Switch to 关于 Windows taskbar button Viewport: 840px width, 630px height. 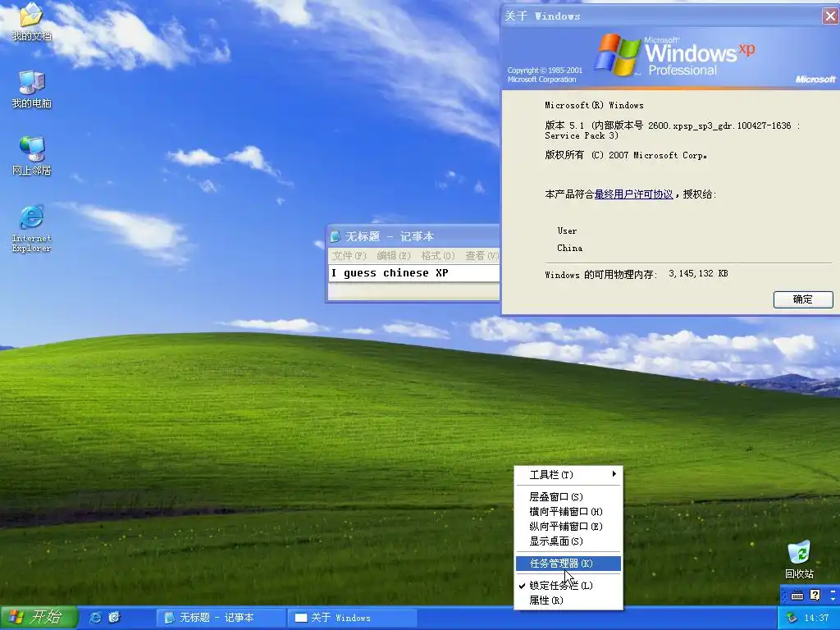pos(354,618)
